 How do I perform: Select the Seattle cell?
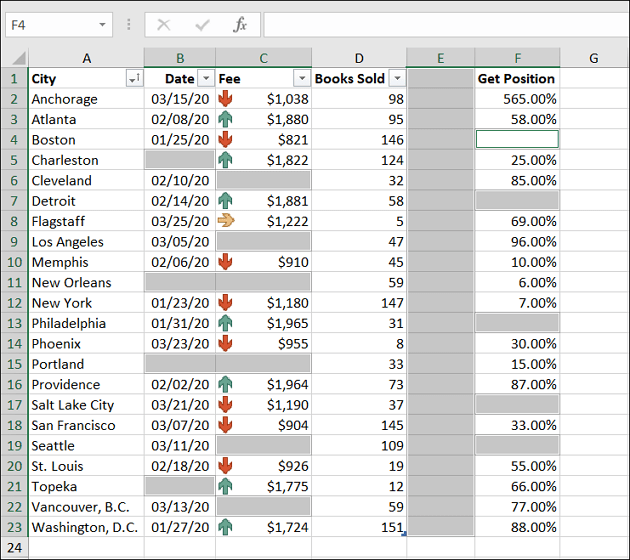[x=86, y=446]
